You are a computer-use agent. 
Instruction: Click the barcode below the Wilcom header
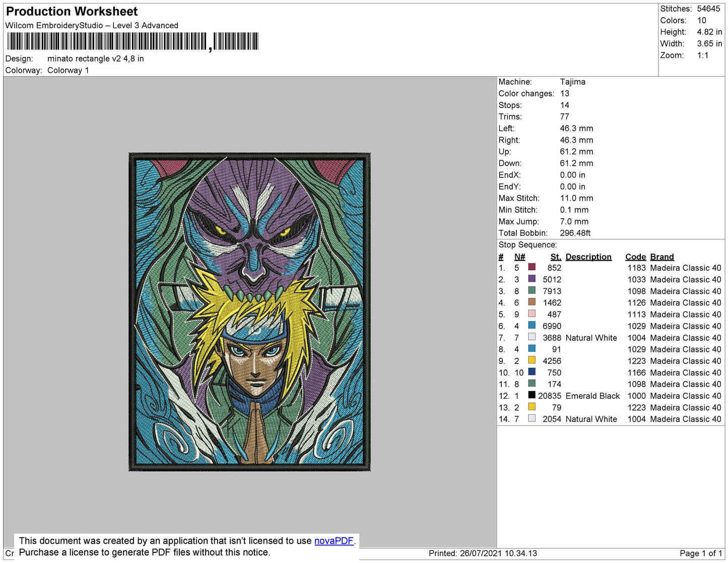(x=132, y=42)
